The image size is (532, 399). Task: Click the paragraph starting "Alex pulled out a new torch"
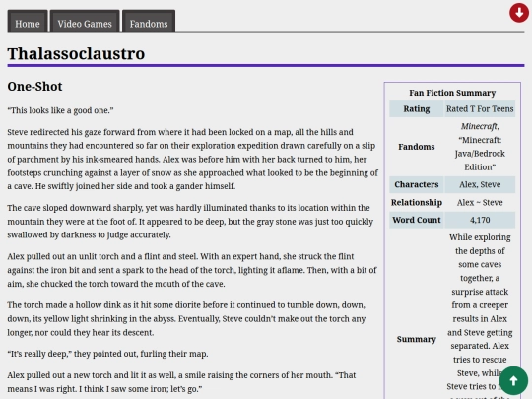point(181,382)
